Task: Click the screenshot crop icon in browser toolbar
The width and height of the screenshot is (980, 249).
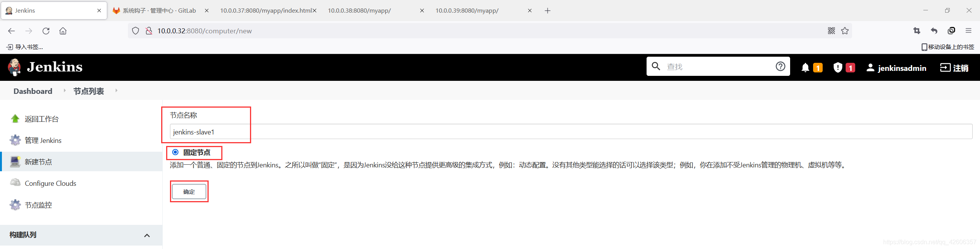Action: click(x=916, y=31)
